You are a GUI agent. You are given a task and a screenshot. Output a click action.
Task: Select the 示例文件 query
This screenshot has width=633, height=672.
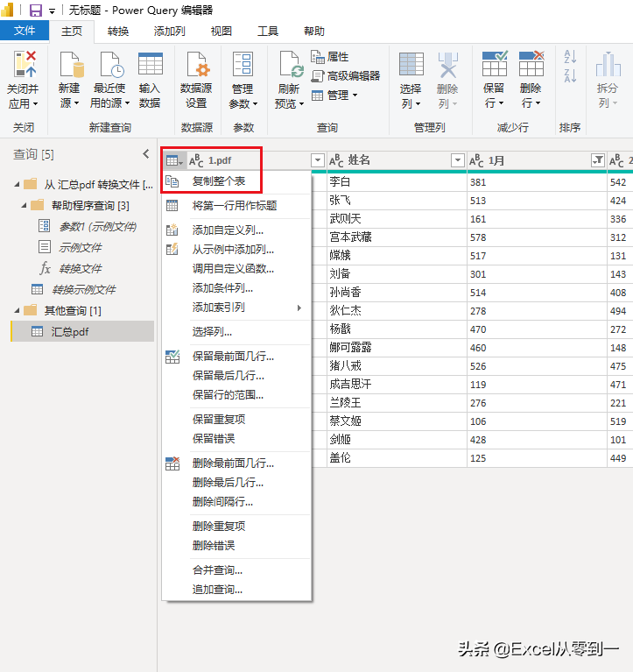point(82,247)
